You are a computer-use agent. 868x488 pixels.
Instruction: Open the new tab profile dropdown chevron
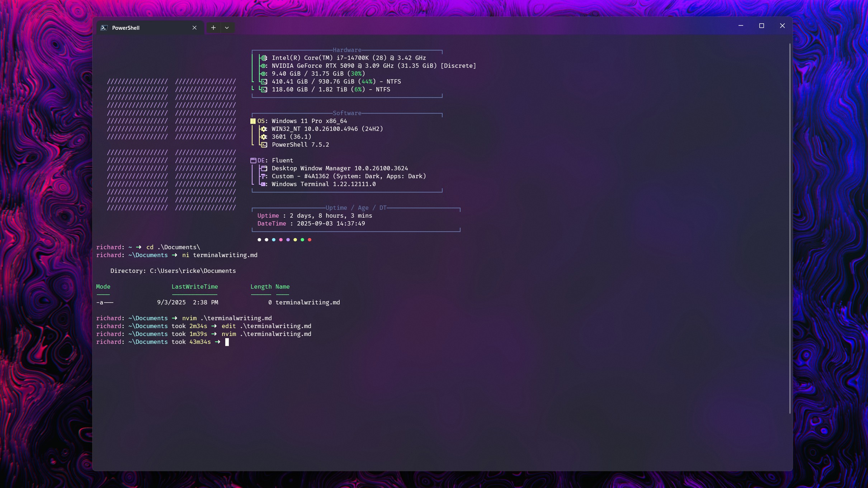pyautogui.click(x=227, y=28)
